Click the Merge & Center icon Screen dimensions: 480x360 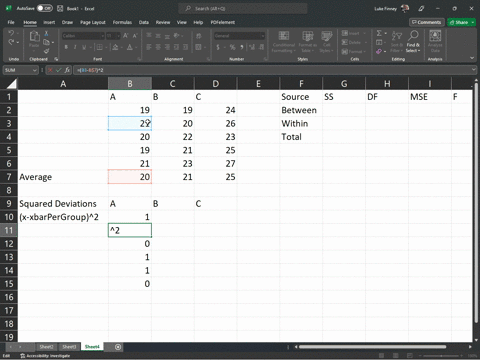click(x=198, y=47)
